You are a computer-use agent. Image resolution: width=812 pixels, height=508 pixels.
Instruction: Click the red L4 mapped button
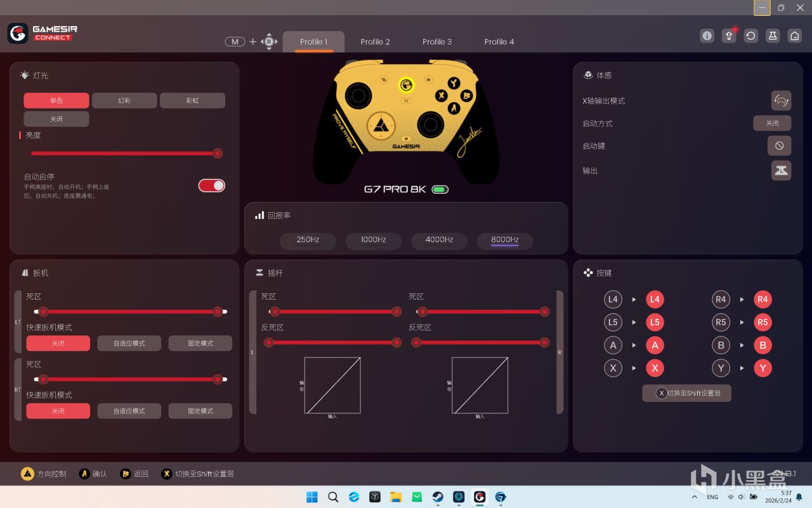click(x=655, y=300)
